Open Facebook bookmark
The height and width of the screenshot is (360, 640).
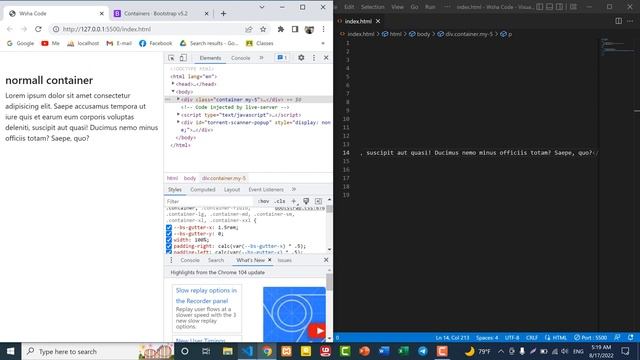[156, 43]
